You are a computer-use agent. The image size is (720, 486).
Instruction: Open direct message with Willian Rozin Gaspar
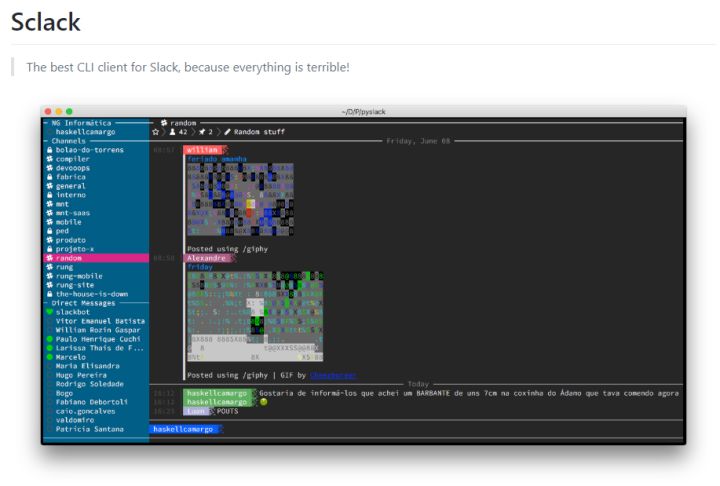coord(98,330)
